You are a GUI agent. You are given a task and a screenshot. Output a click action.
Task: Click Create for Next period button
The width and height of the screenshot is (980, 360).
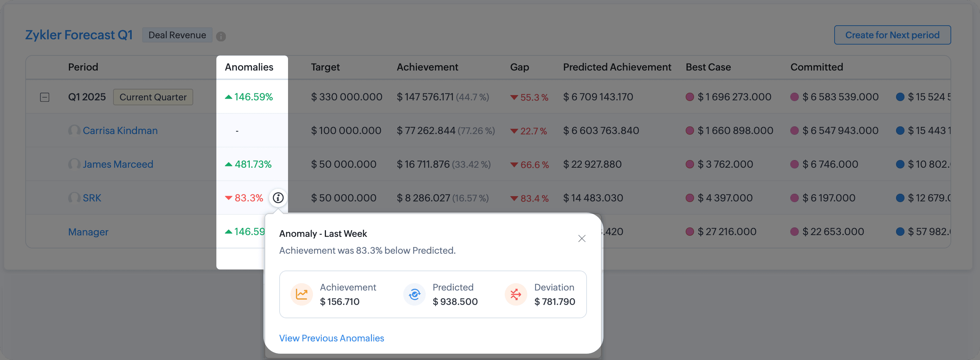pyautogui.click(x=892, y=35)
